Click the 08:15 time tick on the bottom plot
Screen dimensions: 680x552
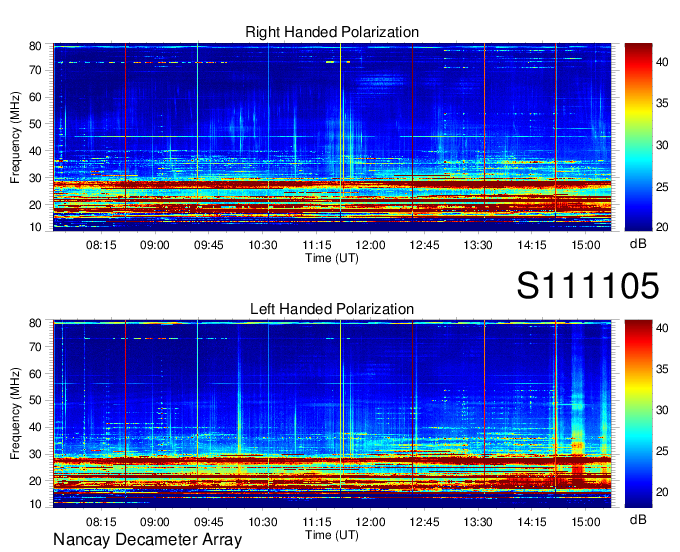(101, 522)
